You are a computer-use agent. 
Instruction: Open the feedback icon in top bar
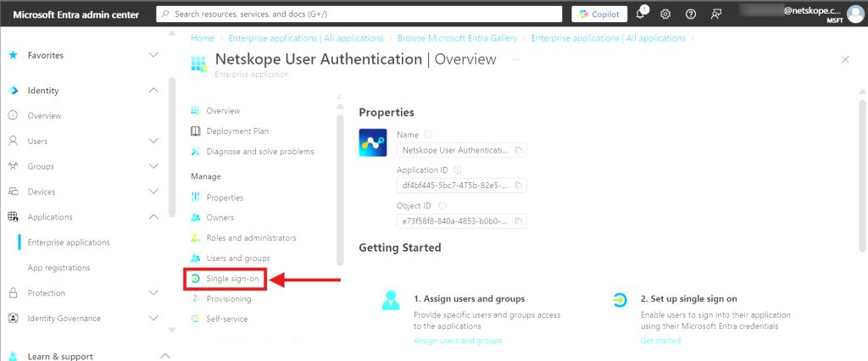pyautogui.click(x=715, y=14)
